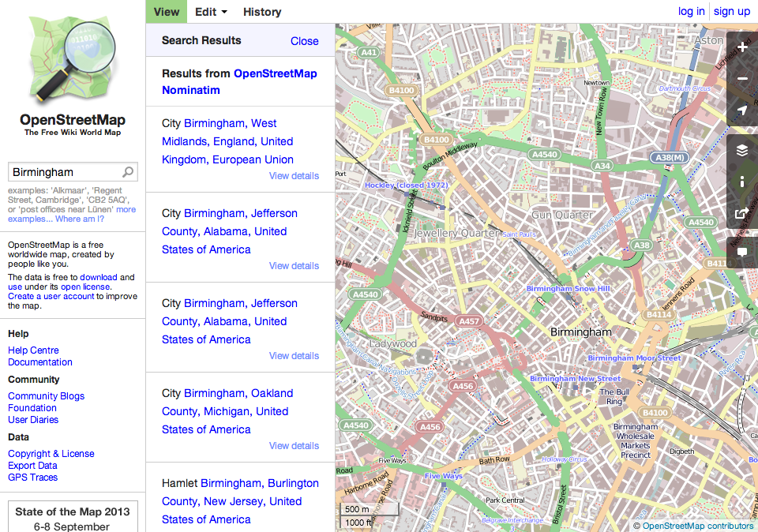Show my location with the arrow icon
The image size is (758, 532).
tap(742, 111)
